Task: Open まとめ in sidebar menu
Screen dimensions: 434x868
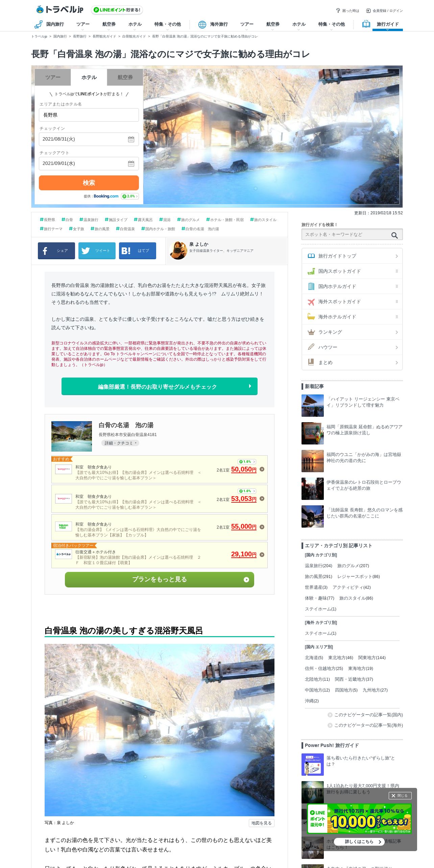Action: coord(352,362)
